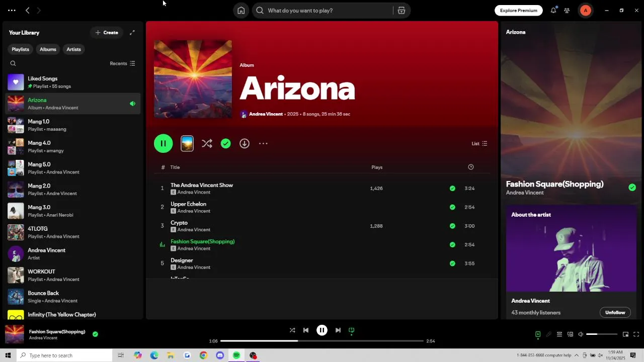Open Andrea Vincent artist in library list
Viewport: 644px width, 362px height.
click(x=73, y=254)
